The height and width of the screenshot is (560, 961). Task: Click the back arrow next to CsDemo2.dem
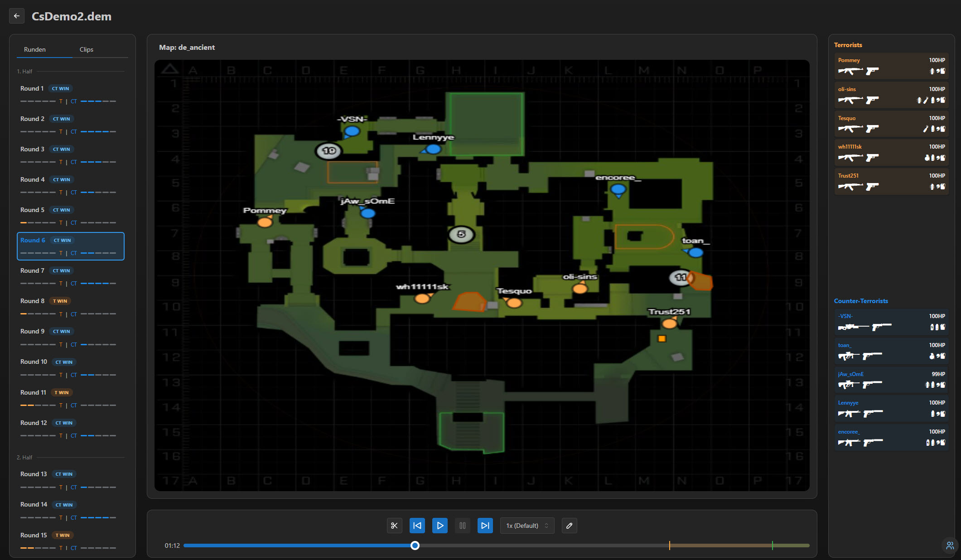click(17, 16)
